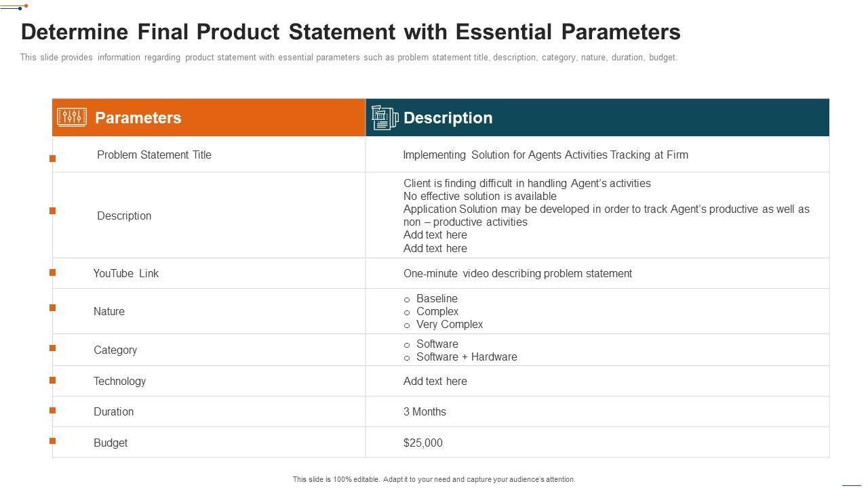Image resolution: width=868 pixels, height=488 pixels.
Task: Click the sliders icon beside Parameters header
Action: 72,117
